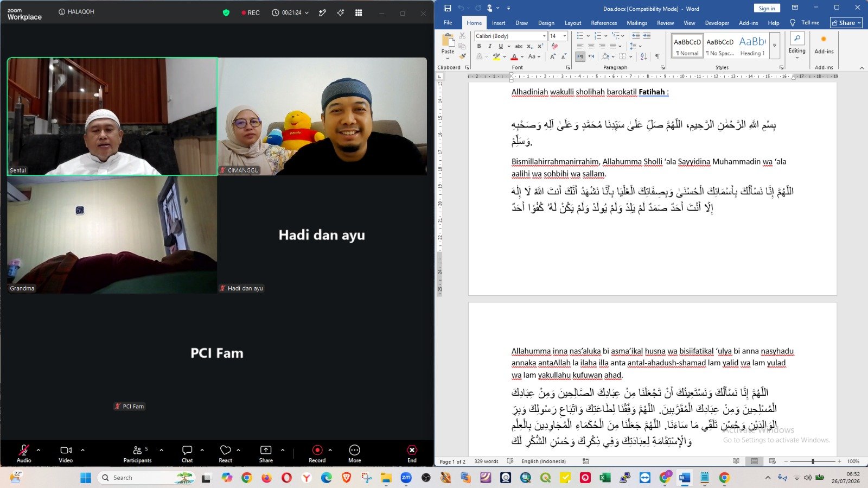Click the Show/Hide paragraph marks icon
Screen dimensions: 868x488
click(658, 56)
